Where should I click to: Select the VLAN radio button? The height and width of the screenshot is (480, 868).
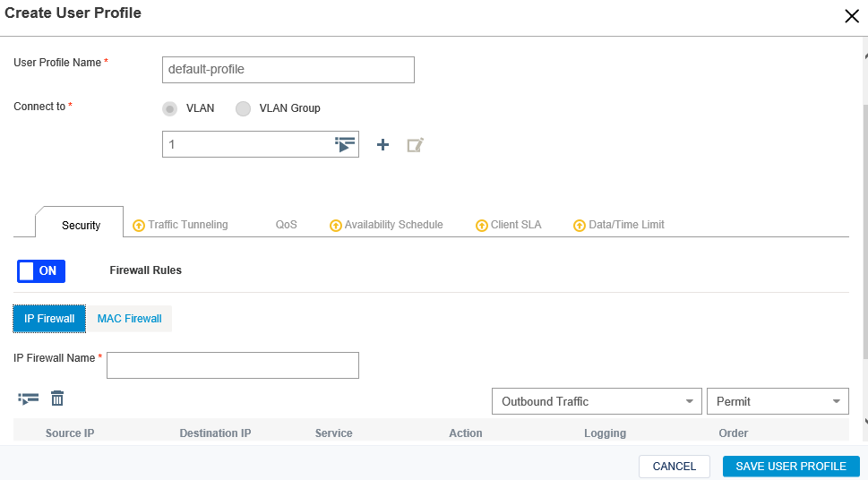click(170, 108)
